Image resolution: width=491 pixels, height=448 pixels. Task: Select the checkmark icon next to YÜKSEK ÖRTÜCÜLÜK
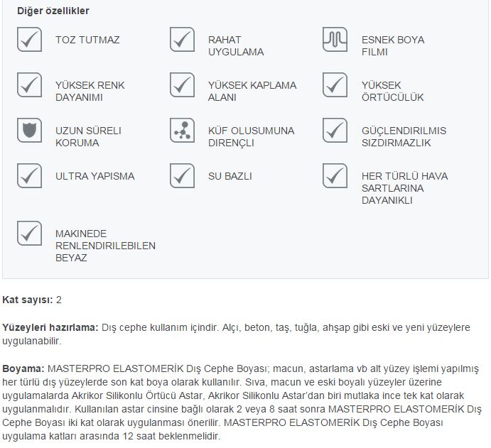pos(335,84)
